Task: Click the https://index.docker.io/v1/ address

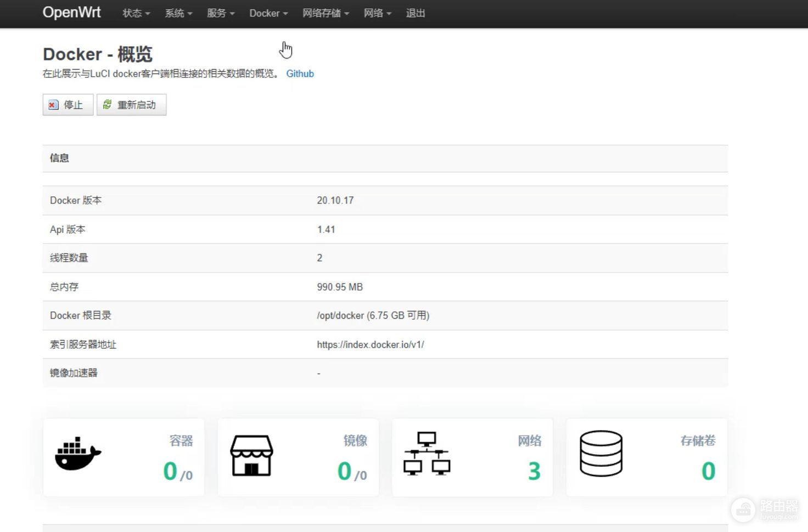Action: coord(371,344)
